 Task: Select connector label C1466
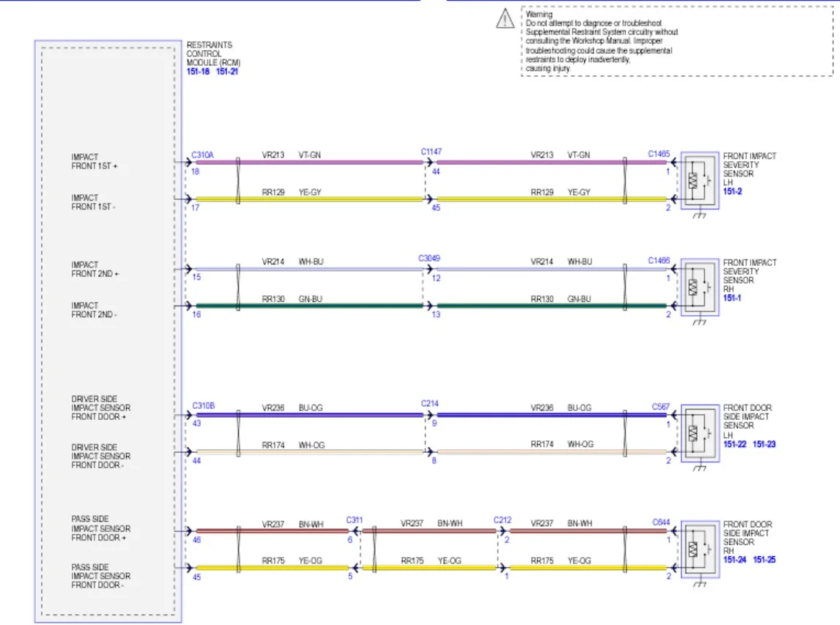click(x=659, y=261)
